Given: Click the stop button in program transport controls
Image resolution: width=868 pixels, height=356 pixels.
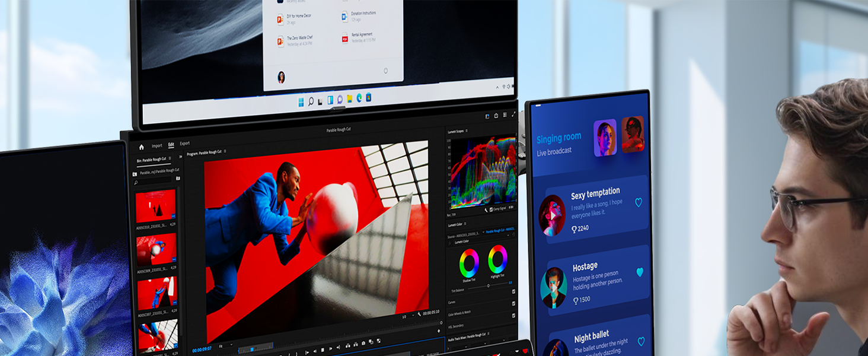Looking at the screenshot, I should [322, 350].
